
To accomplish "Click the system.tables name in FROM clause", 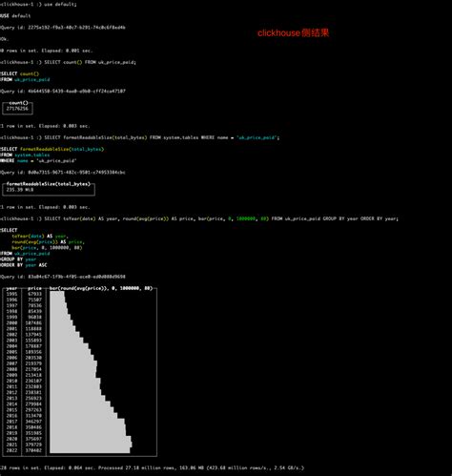I will 32,155.
